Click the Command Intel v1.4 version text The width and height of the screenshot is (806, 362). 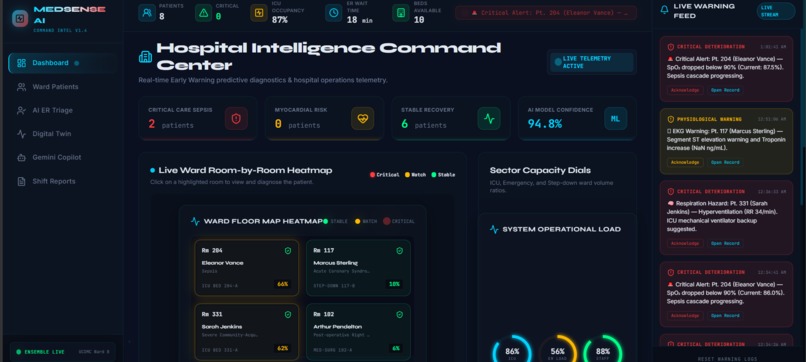pyautogui.click(x=60, y=31)
